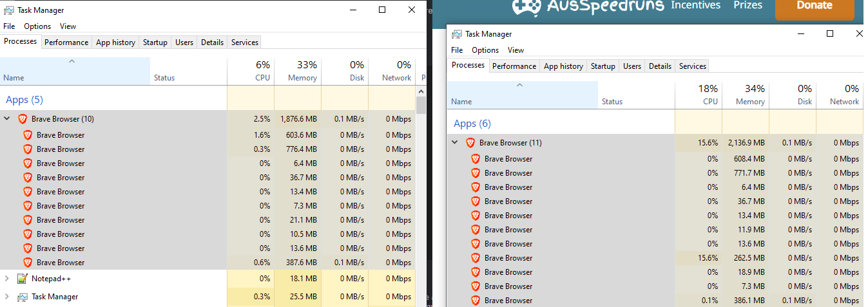The image size is (868, 307).
Task: Click the Brave icon in the right window's 608.4 MB row
Action: [476, 159]
